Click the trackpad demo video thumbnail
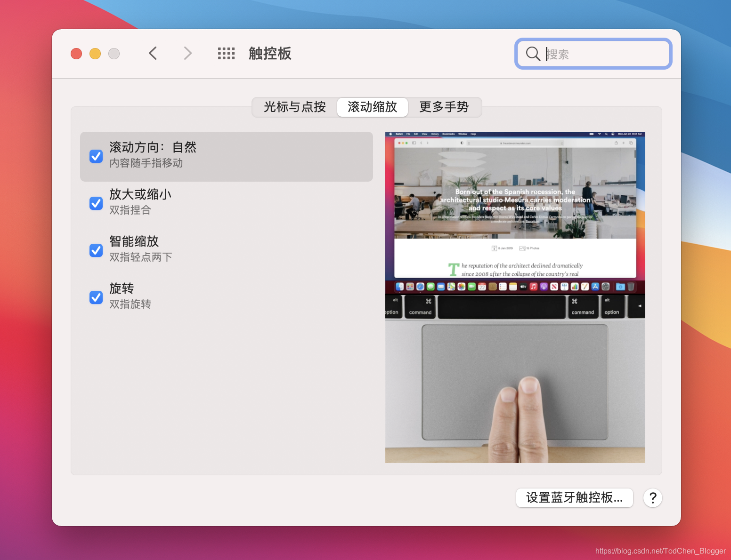Image resolution: width=731 pixels, height=560 pixels. 515,296
